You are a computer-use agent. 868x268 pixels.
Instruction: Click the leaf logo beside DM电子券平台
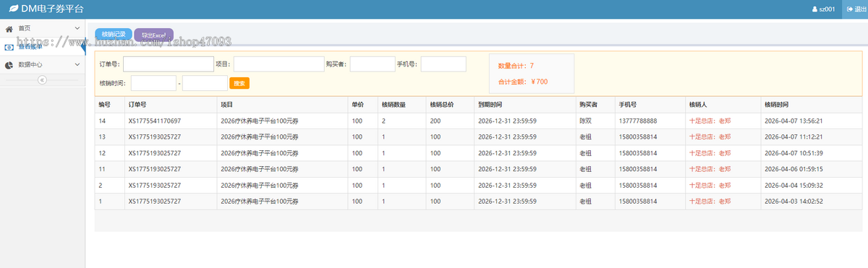click(x=13, y=9)
